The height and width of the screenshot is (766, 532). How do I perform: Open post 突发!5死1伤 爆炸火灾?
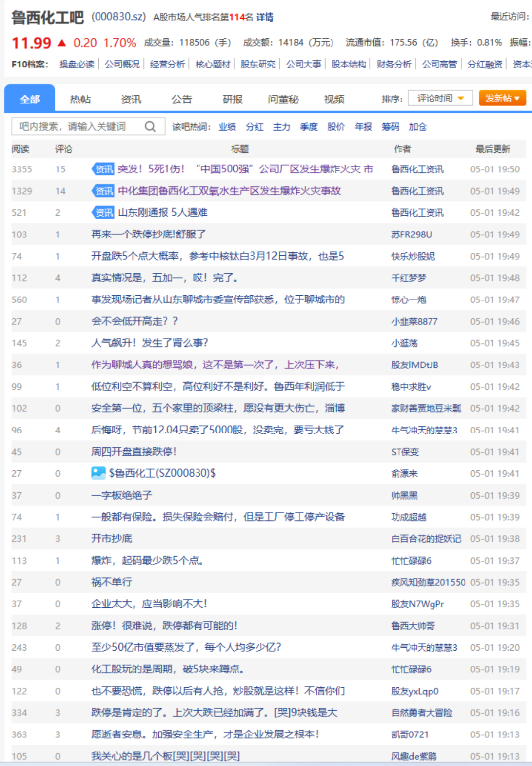[x=245, y=169]
